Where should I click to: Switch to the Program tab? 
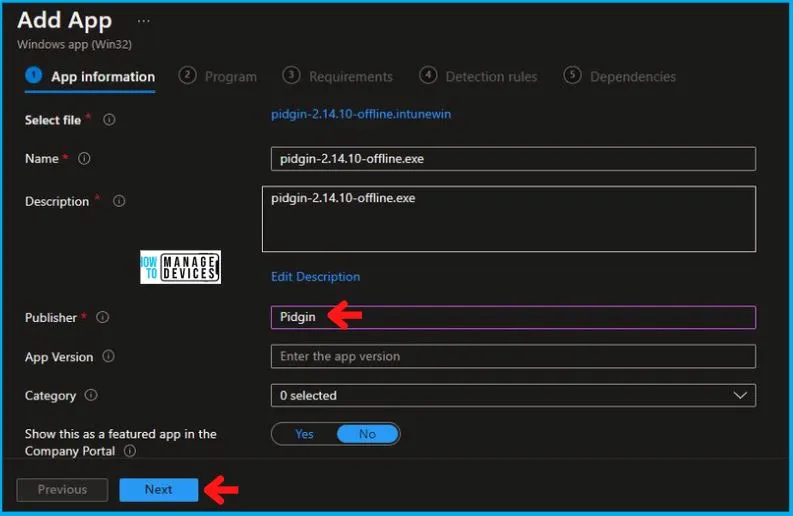coord(219,76)
